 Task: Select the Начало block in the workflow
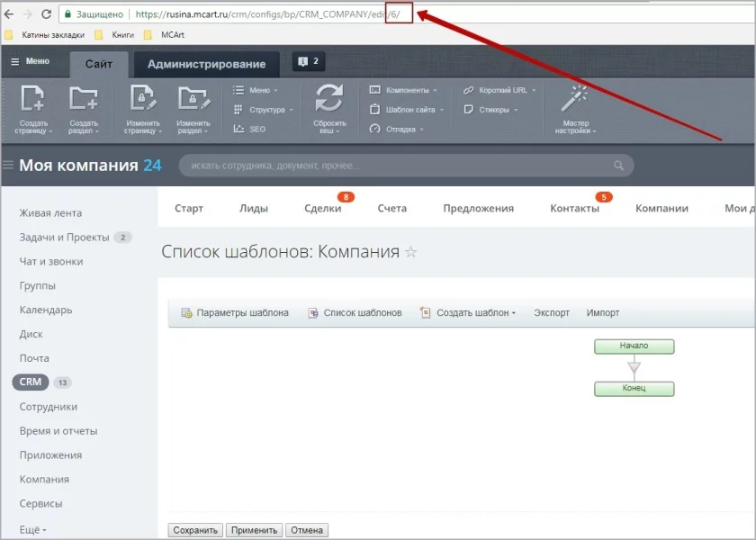pos(634,346)
